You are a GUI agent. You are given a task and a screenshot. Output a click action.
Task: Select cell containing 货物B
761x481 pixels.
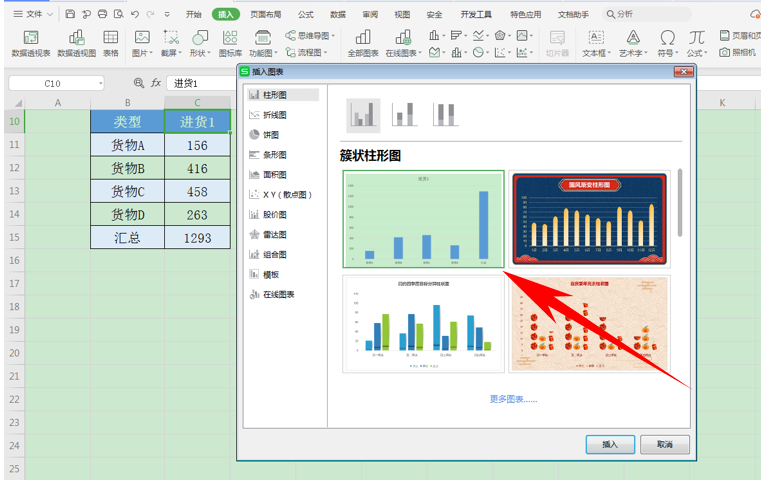coord(127,168)
